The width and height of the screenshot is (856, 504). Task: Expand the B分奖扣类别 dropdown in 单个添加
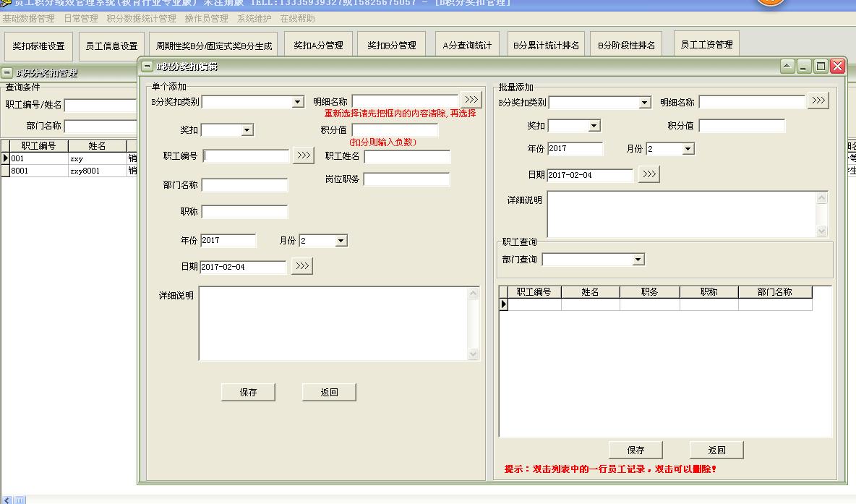pos(297,101)
